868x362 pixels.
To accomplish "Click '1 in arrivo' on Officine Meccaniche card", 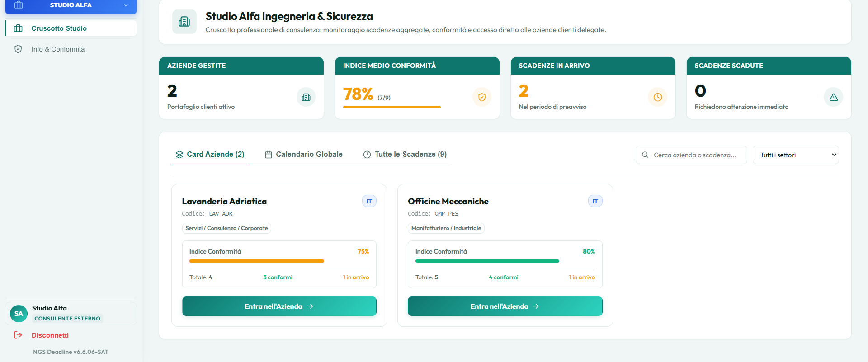I will [582, 277].
